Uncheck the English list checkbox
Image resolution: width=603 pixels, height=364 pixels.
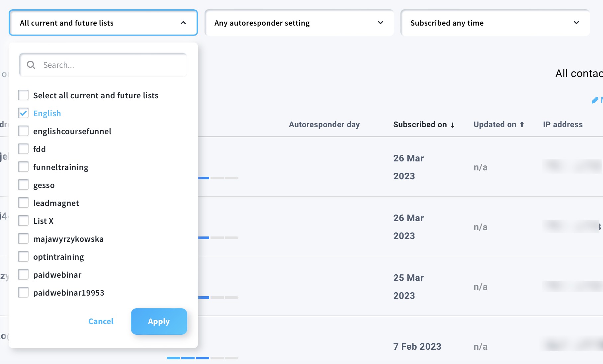pyautogui.click(x=23, y=113)
